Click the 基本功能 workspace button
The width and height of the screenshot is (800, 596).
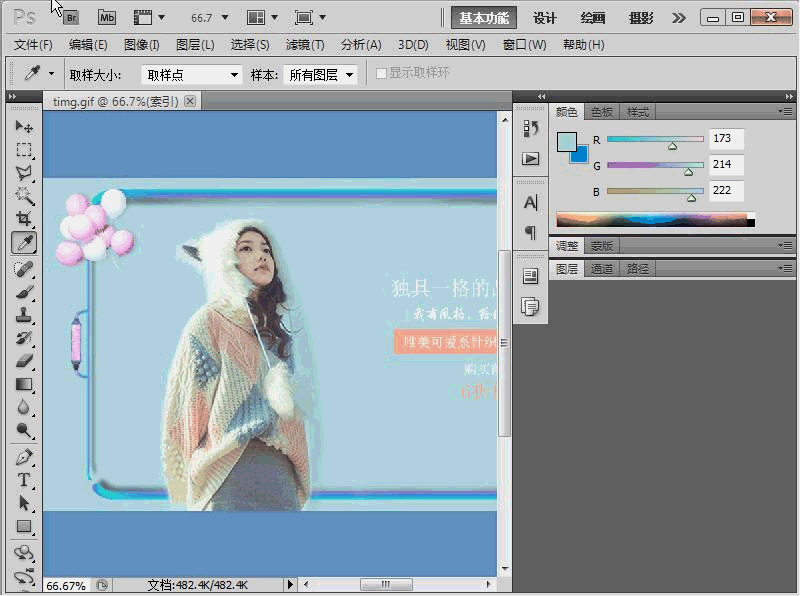[483, 18]
